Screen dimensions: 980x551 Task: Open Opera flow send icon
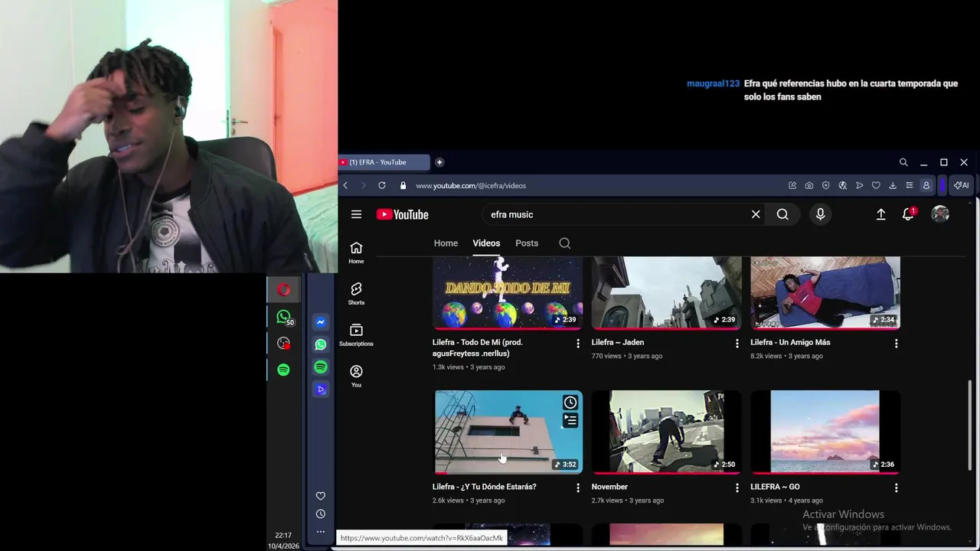pos(859,185)
